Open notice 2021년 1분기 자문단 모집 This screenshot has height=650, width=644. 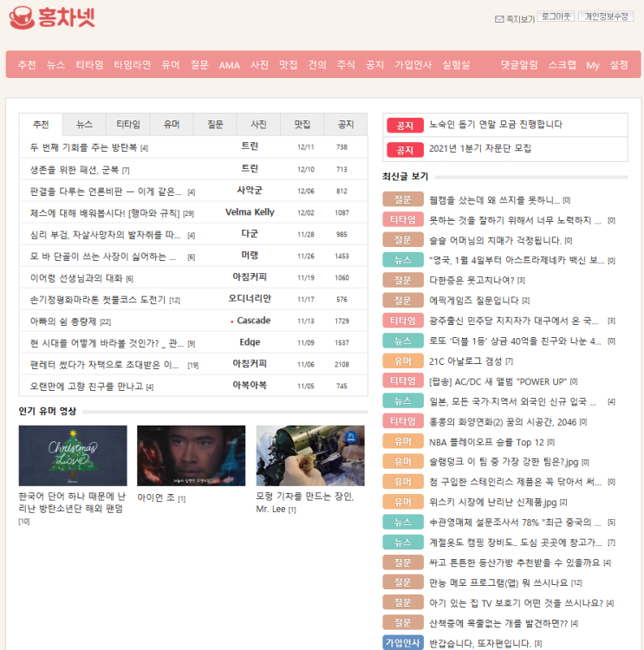pos(480,148)
